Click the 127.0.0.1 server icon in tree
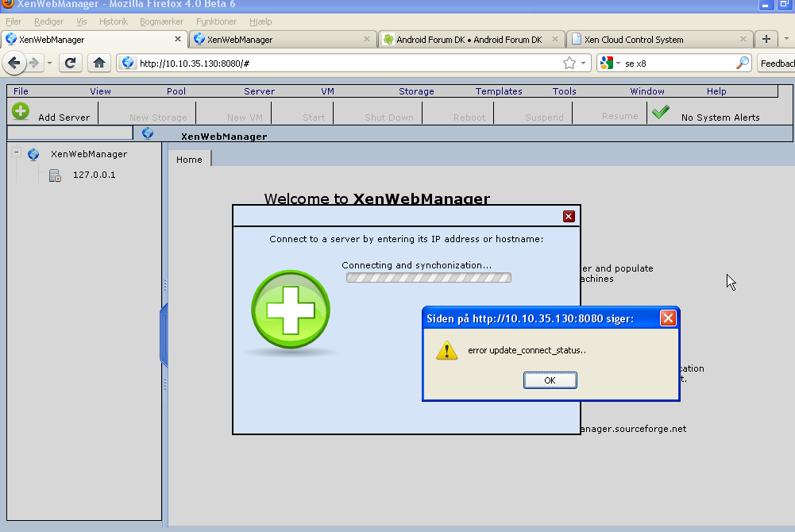Viewport: 795px width, 532px height. point(55,175)
